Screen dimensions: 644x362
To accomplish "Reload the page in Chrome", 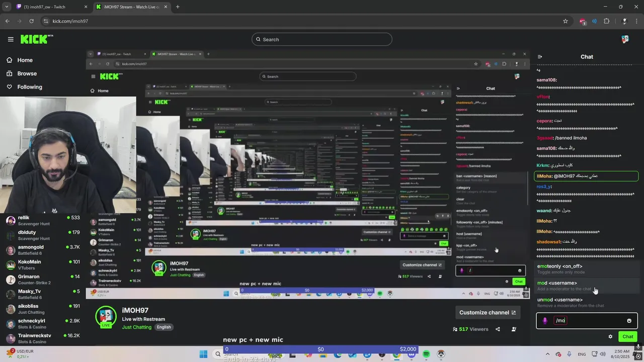I will point(31,21).
